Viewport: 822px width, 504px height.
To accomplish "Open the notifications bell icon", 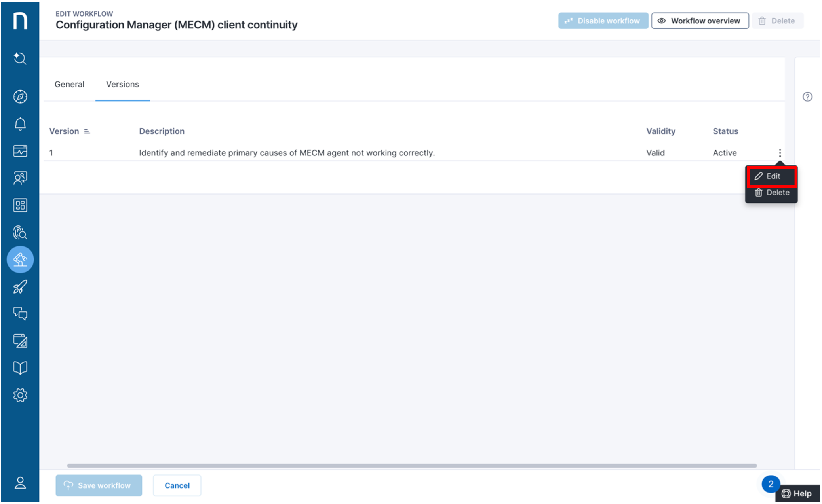I will 20,123.
